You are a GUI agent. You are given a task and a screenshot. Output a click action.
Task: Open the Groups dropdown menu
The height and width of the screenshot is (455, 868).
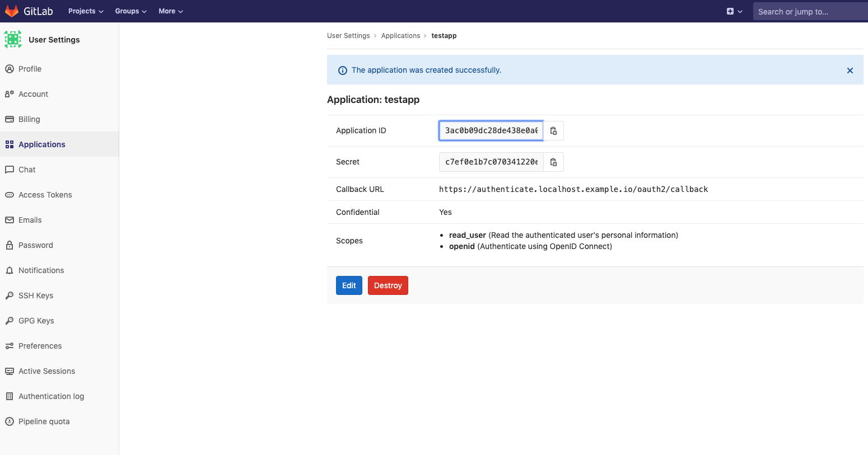tap(130, 11)
